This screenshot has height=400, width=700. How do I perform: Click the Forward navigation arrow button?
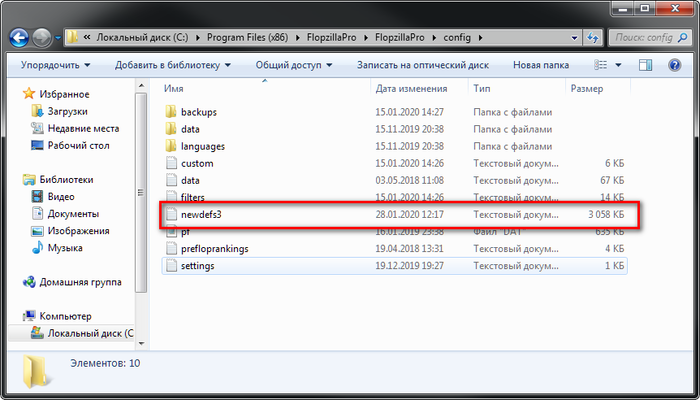pos(42,38)
